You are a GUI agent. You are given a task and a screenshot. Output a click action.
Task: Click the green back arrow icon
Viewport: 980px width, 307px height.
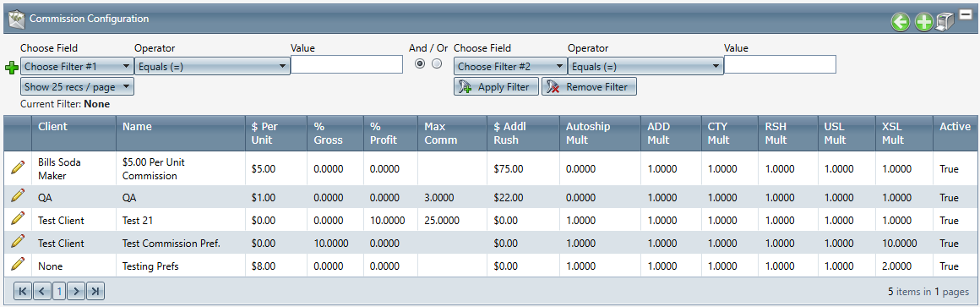pos(901,23)
